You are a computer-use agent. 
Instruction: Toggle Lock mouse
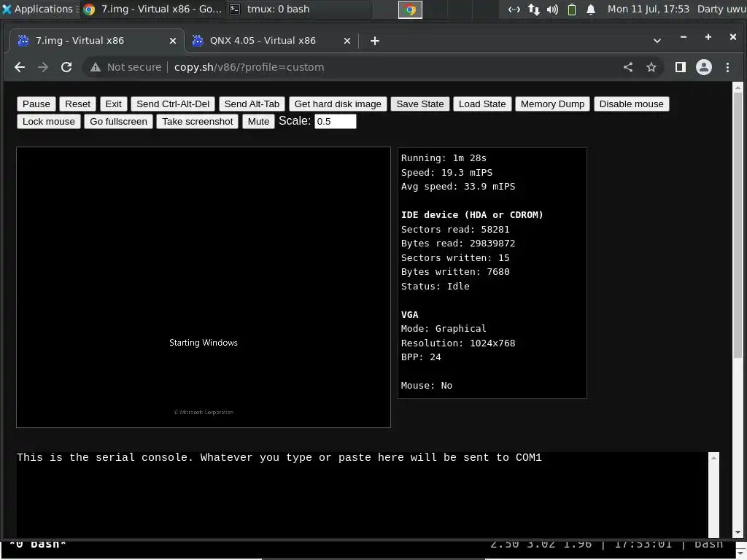[x=49, y=122]
